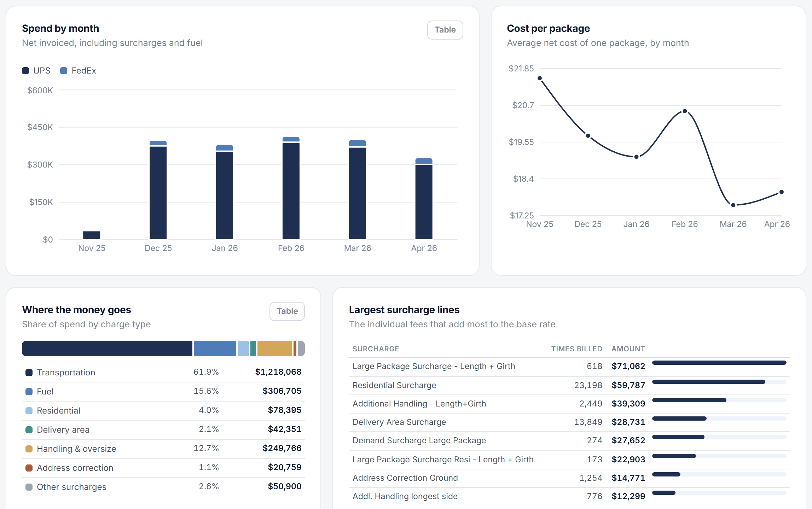Click the Apr 26 cost per package point

click(x=782, y=192)
